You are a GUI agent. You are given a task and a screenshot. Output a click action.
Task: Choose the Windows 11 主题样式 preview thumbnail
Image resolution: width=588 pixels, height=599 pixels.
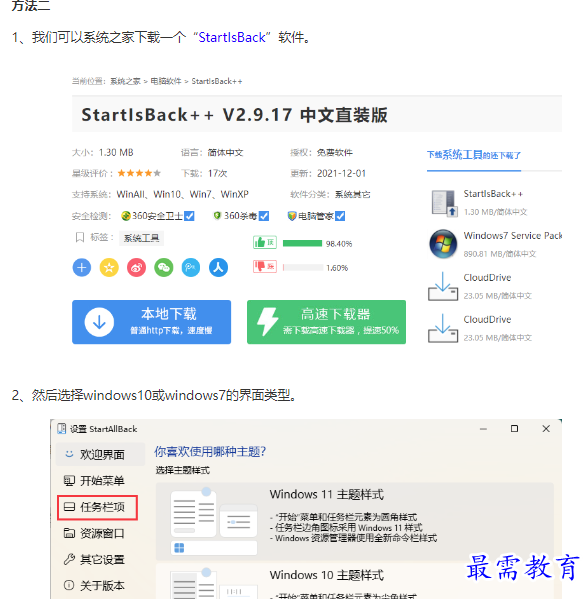pyautogui.click(x=214, y=521)
